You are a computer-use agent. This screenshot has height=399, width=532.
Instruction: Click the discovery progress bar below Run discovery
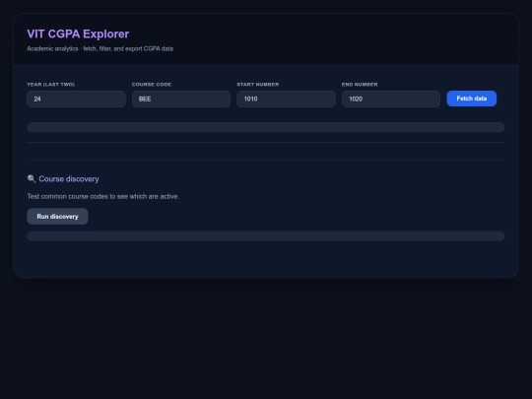point(266,236)
